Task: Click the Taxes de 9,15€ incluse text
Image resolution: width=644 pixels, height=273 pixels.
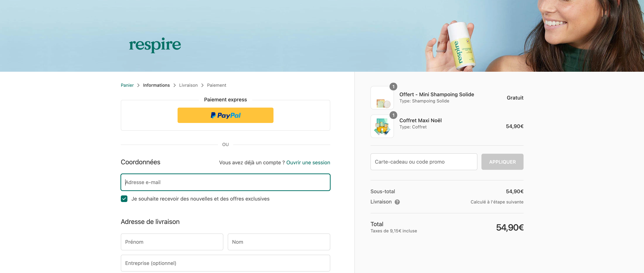Action: point(394,231)
